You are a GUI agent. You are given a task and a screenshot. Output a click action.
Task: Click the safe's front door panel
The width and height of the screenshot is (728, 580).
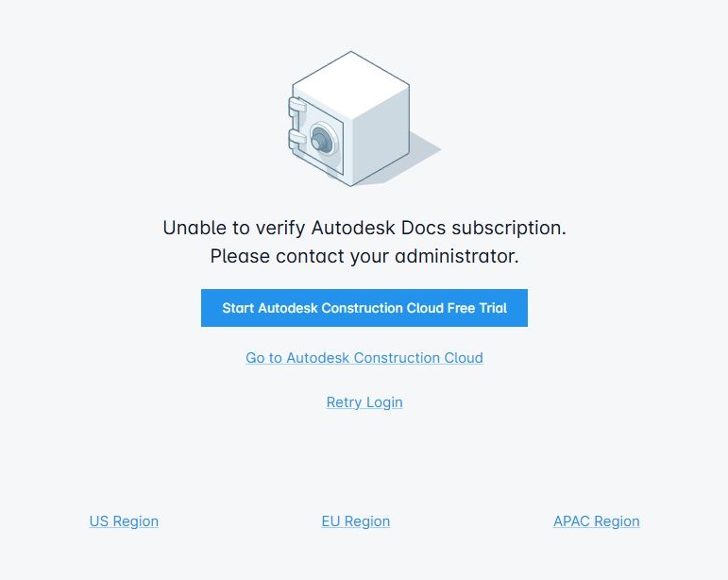[320, 137]
